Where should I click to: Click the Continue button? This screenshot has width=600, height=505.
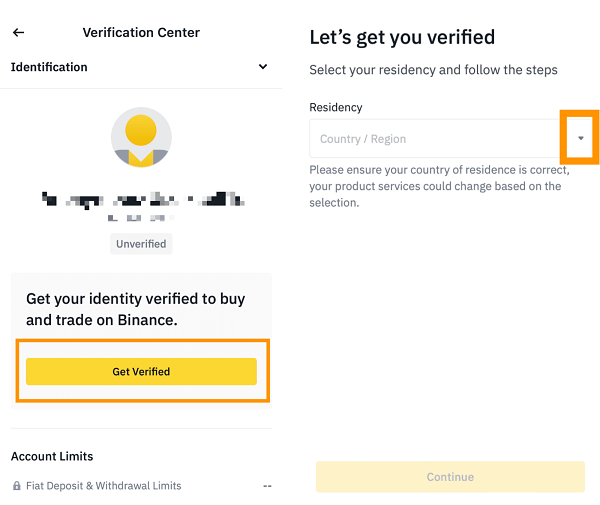[x=450, y=477]
